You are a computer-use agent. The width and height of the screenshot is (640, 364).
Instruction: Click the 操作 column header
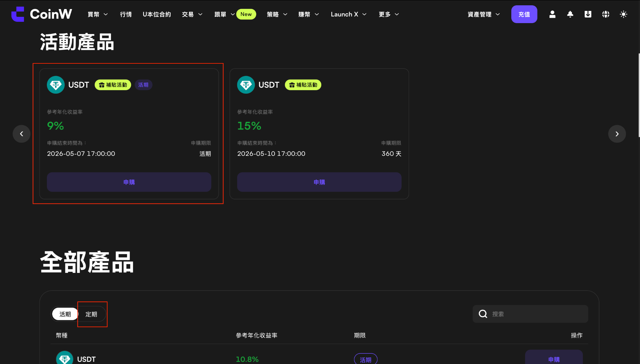(x=577, y=335)
